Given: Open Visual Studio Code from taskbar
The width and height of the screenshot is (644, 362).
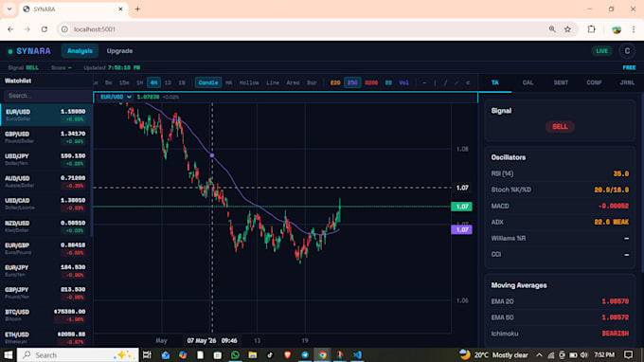Looking at the screenshot, I should [x=357, y=354].
